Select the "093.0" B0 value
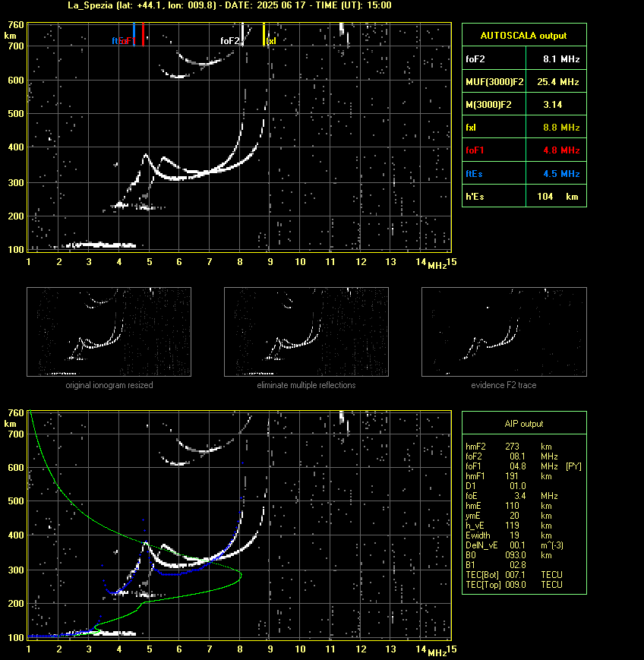The width and height of the screenshot is (644, 660). [x=516, y=555]
